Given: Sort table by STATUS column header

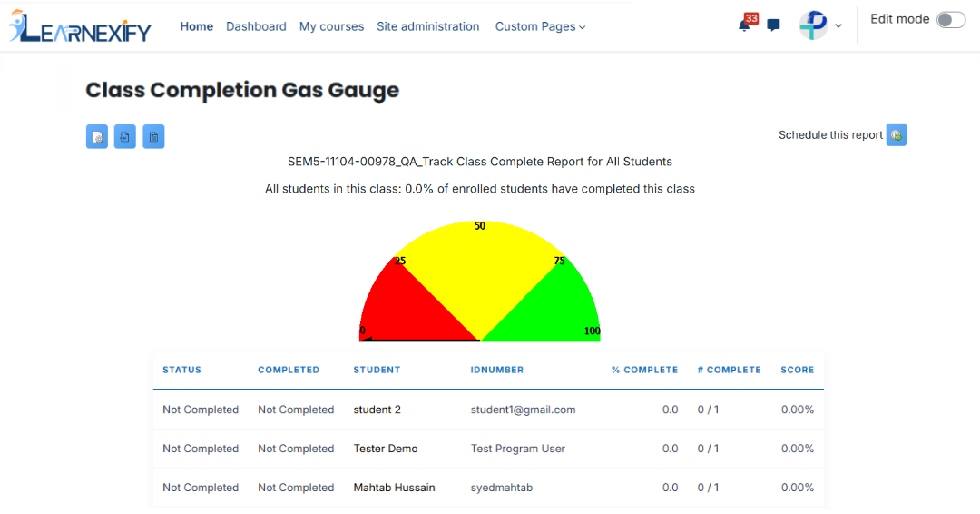Looking at the screenshot, I should [181, 370].
